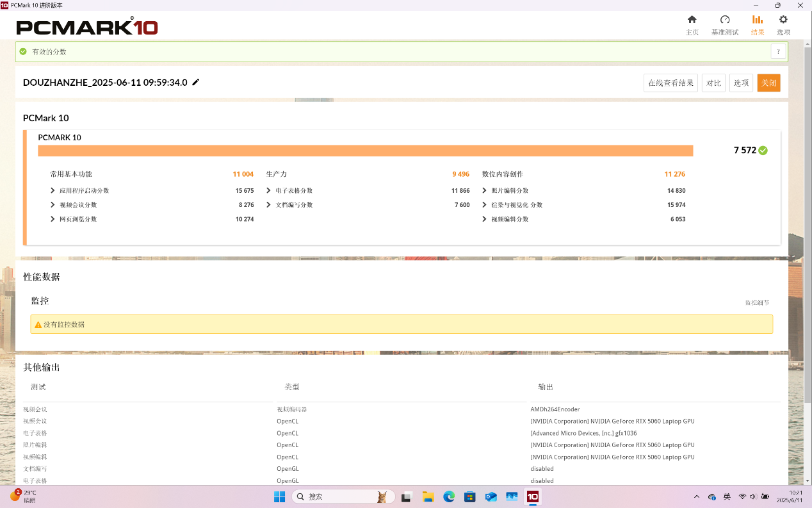Screen dimensions: 812x508
Task: Open Task View from the taskbar
Action: click(x=406, y=496)
